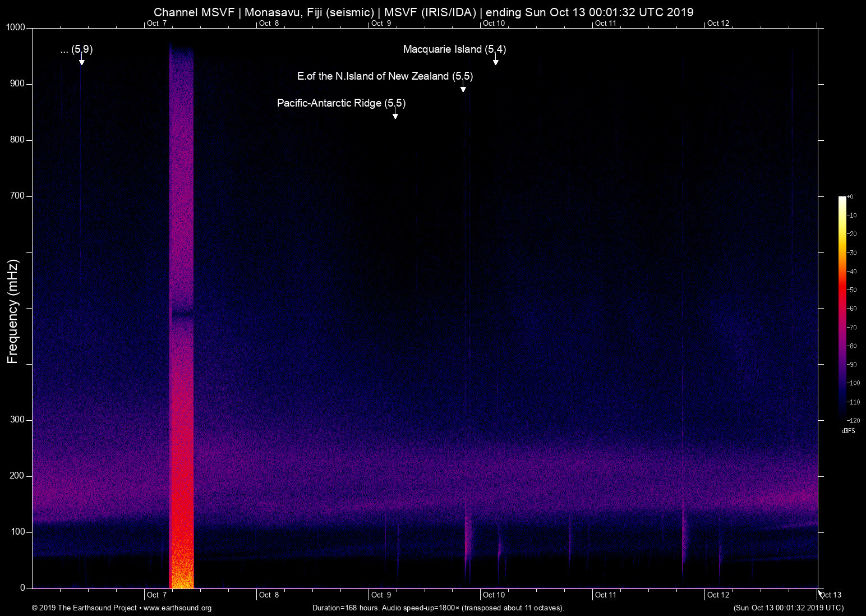Click the Oct 10 label on the top axis
The width and height of the screenshot is (866, 616).
pos(494,24)
